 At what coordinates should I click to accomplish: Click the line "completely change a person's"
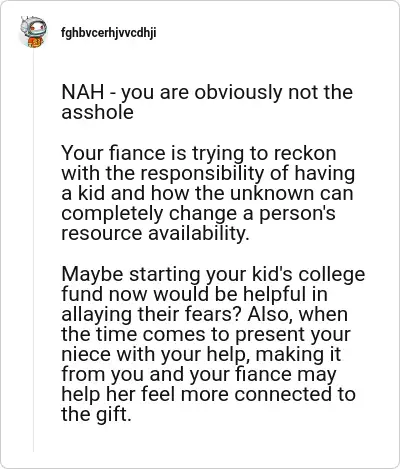(198, 214)
